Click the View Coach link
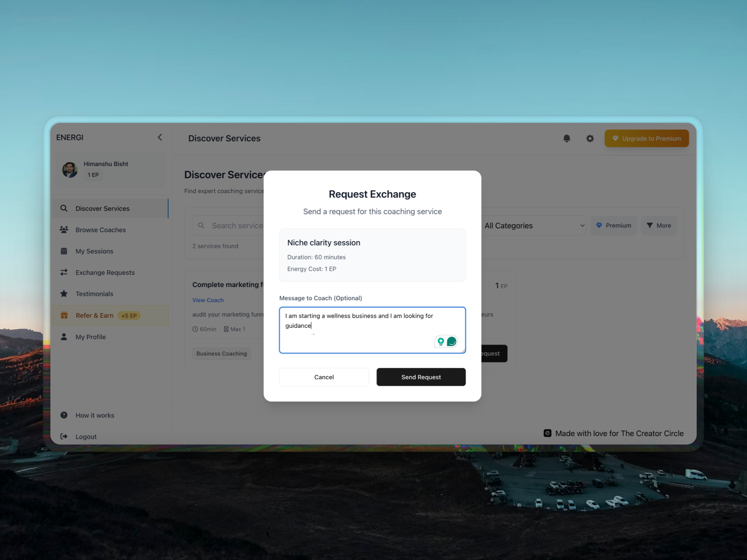 tap(208, 300)
